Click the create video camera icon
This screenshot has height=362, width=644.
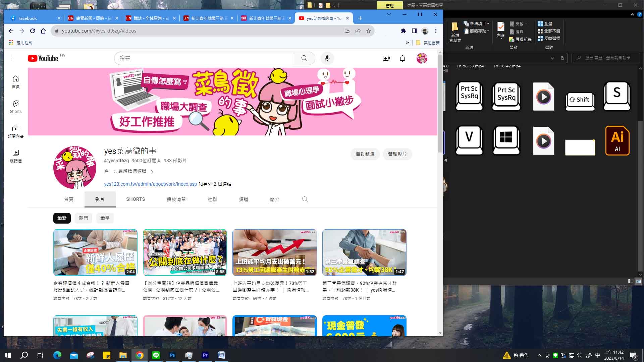(386, 58)
